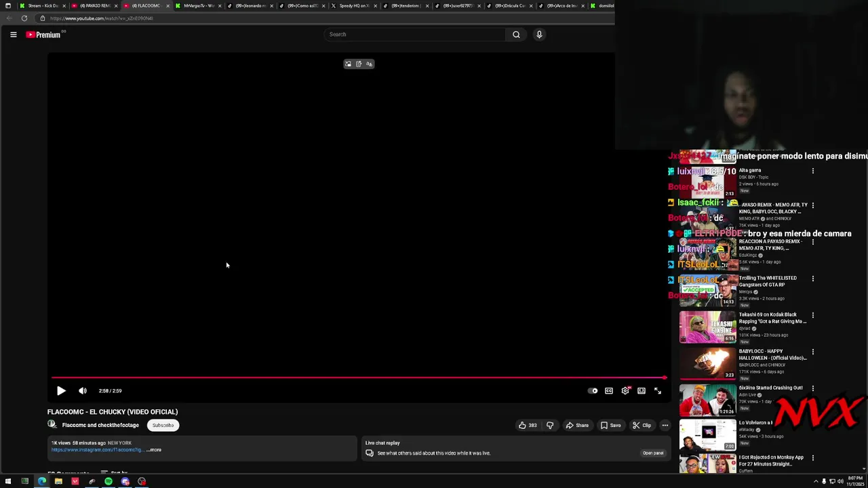Viewport: 868px width, 488px height.
Task: Open the Windows Start menu
Action: [x=8, y=481]
